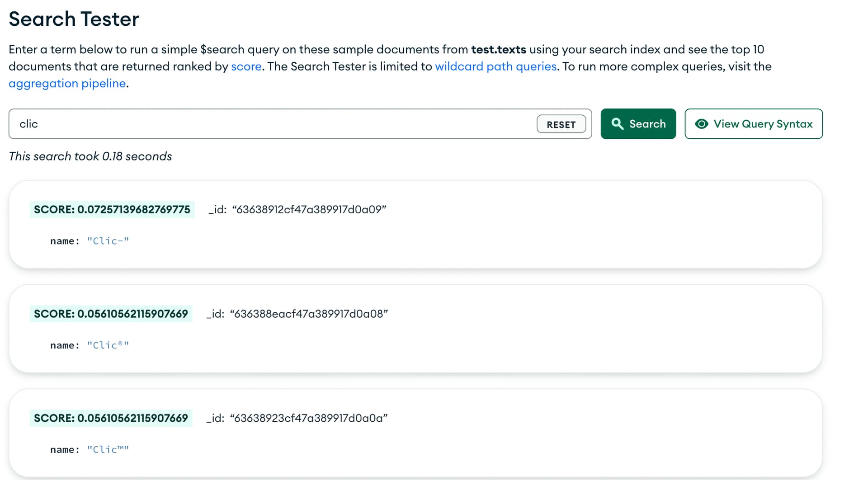Select the score badge 0.07257139682769775
Viewport: 868px width, 480px height.
click(112, 210)
